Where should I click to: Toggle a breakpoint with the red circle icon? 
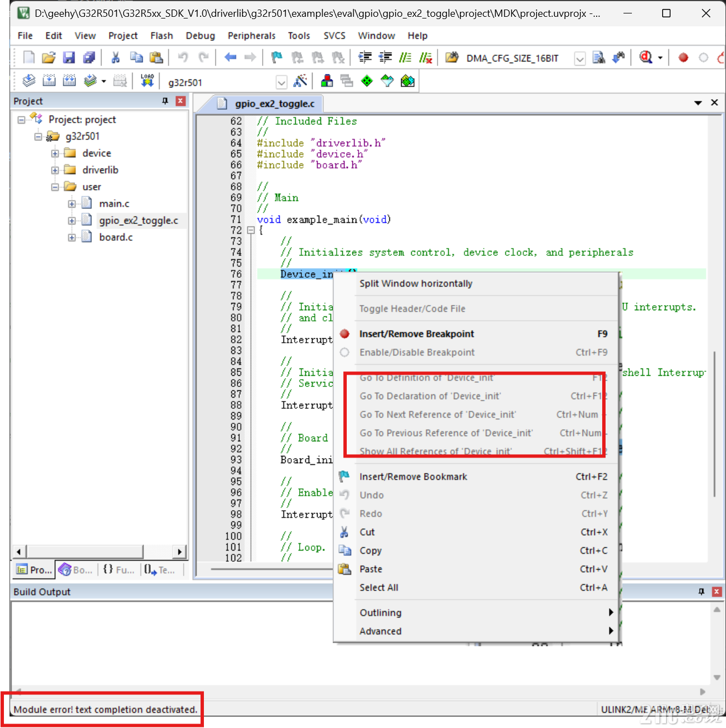(x=683, y=57)
